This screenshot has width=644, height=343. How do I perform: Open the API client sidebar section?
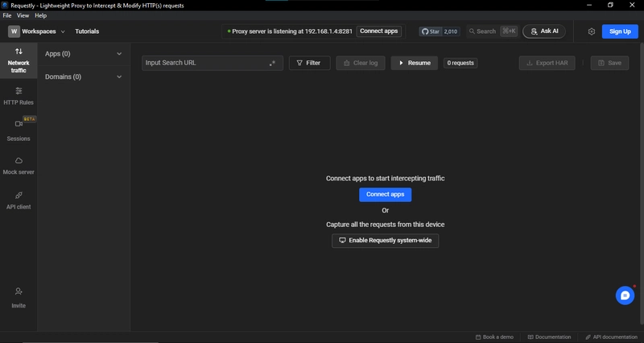click(x=19, y=200)
